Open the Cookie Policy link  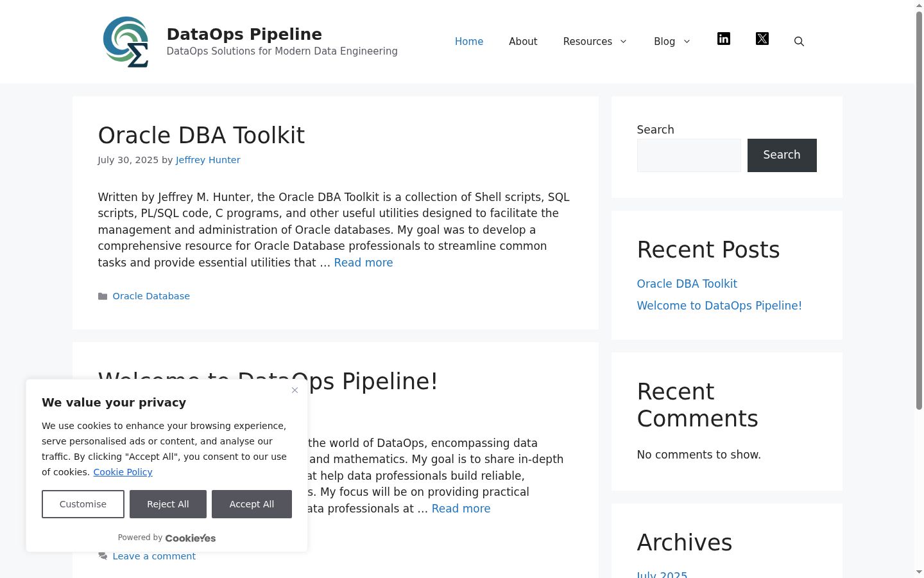coord(123,472)
